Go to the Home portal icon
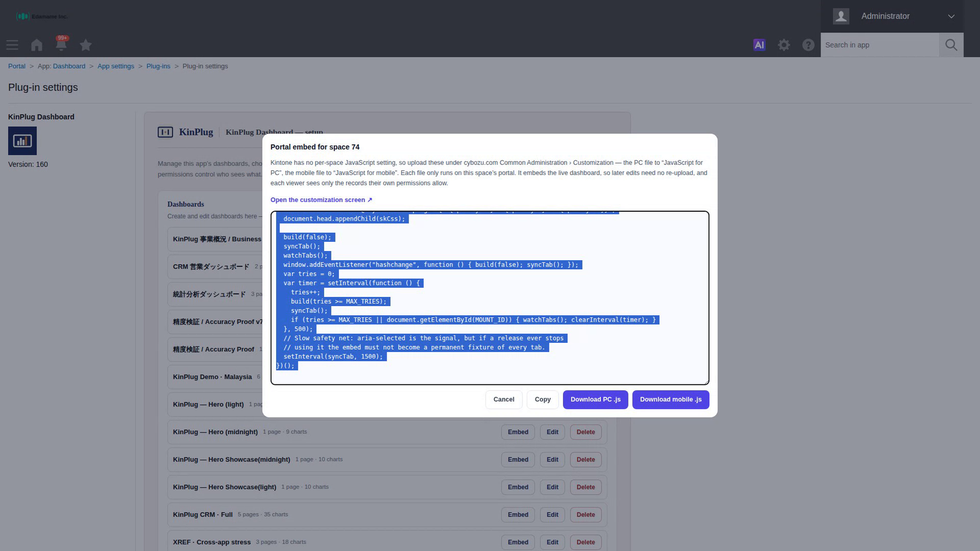This screenshot has height=551, width=980. point(37,45)
